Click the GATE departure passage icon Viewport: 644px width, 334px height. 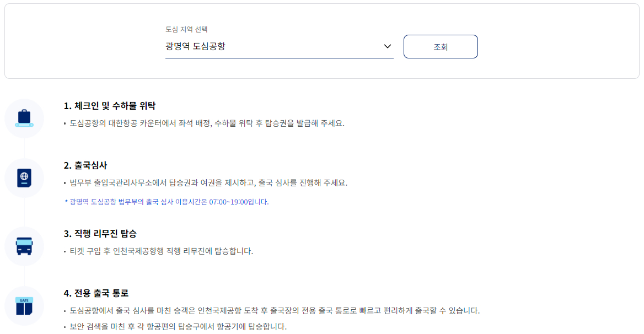pos(24,305)
